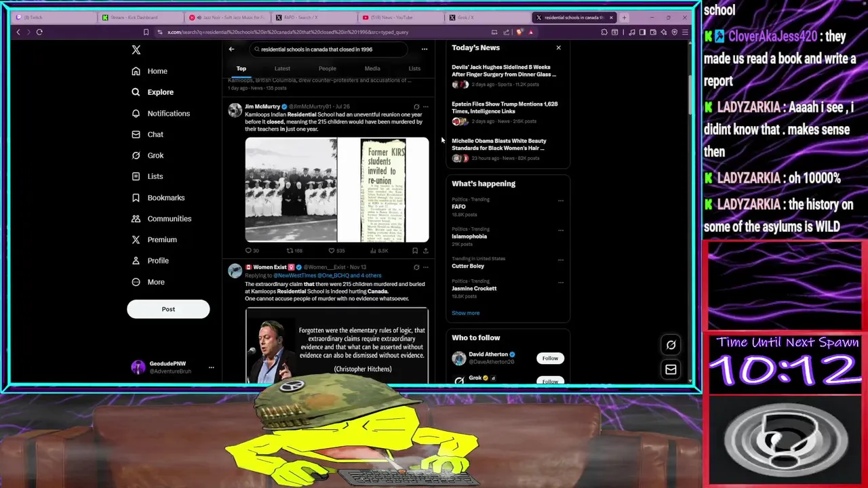Image resolution: width=868 pixels, height=488 pixels.
Task: Switch to the Jazz Noir browser tab
Action: pos(227,18)
